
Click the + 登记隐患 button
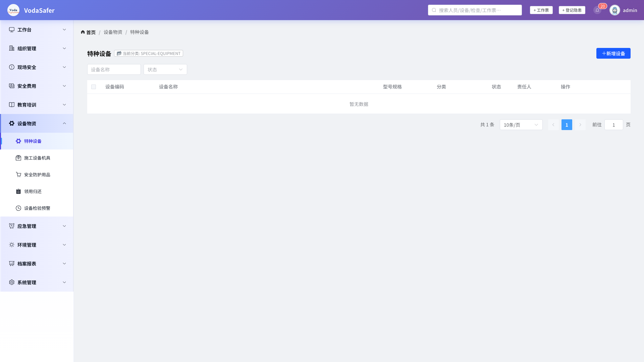(x=572, y=10)
